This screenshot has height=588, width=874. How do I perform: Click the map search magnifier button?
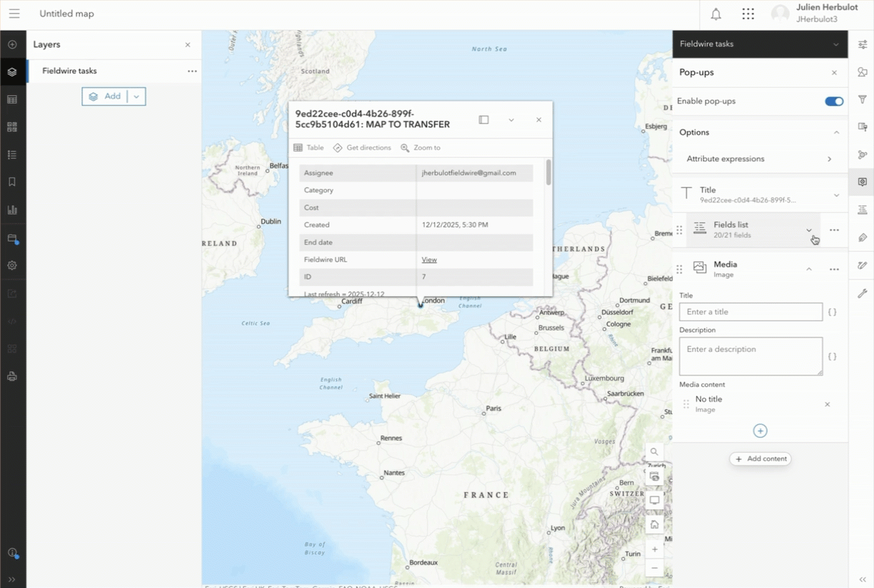coord(654,452)
